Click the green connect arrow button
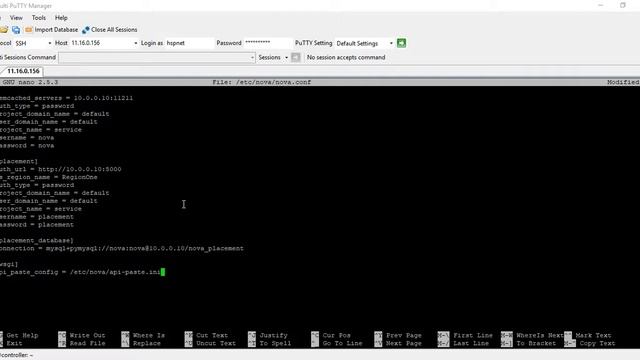This screenshot has width=640, height=360. tap(401, 43)
